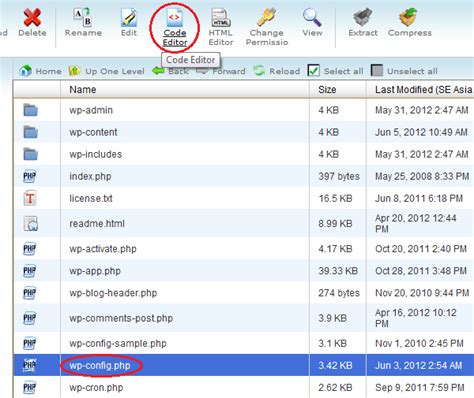Navigate Up One Level
This screenshot has width=474, height=398.
(106, 71)
